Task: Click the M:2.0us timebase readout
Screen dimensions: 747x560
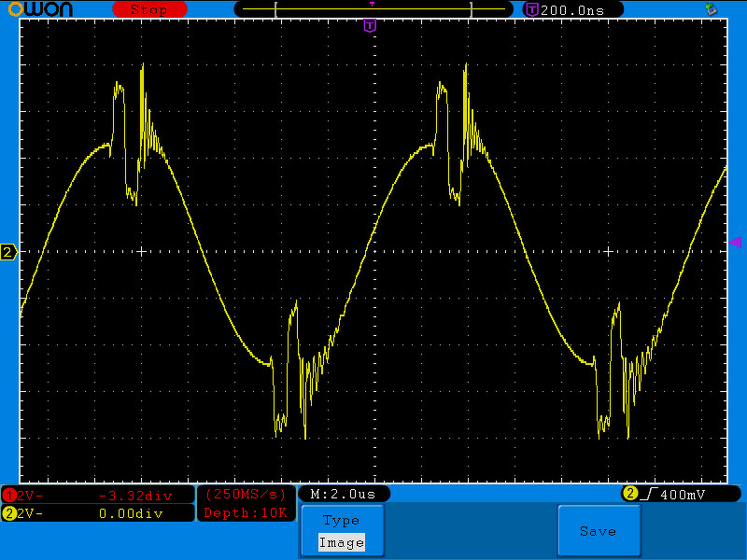Action: pos(343,494)
